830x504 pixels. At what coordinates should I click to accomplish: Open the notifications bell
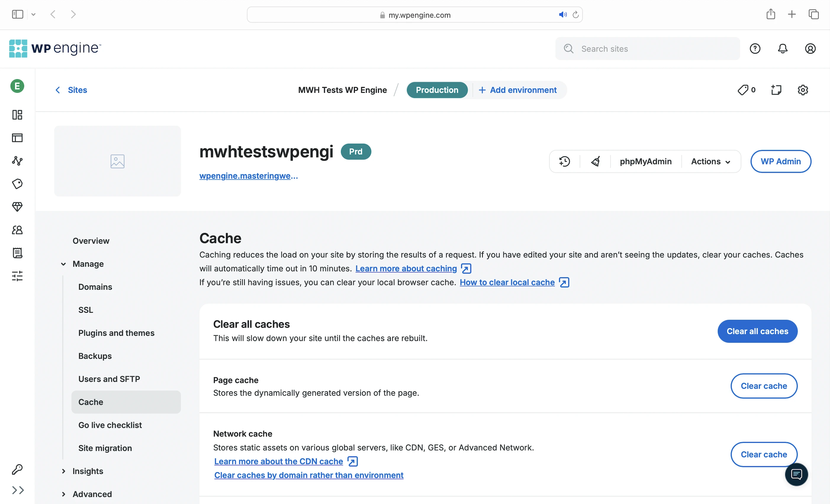tap(783, 49)
